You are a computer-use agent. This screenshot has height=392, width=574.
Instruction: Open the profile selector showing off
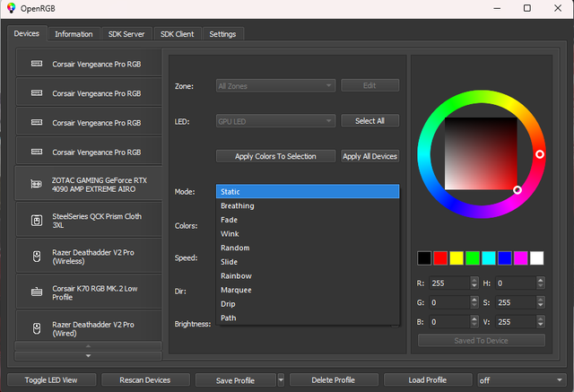tap(521, 380)
